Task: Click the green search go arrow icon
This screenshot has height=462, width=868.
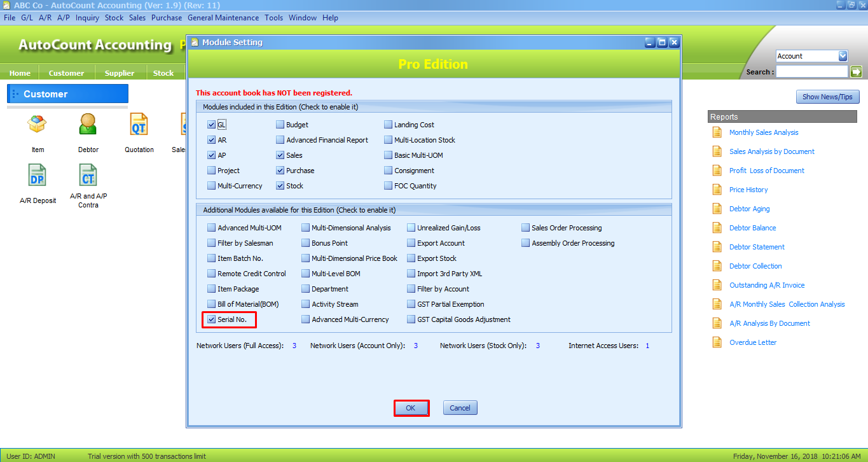Action: [x=856, y=72]
